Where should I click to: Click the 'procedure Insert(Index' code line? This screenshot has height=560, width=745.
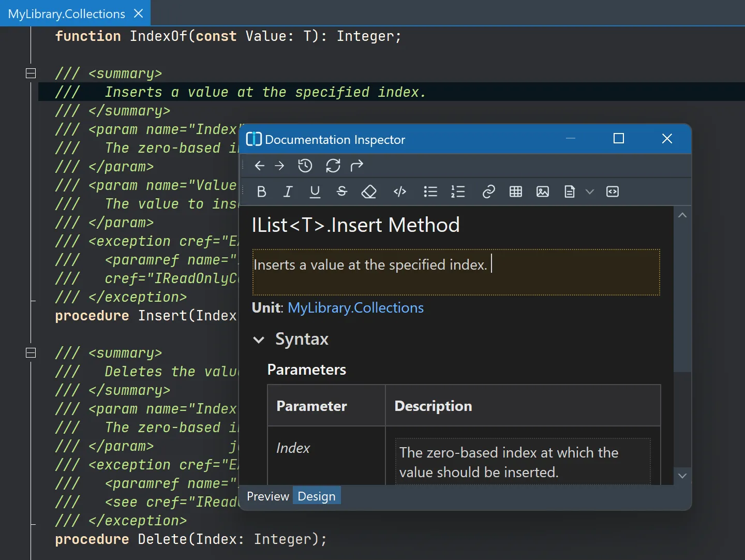point(146,316)
